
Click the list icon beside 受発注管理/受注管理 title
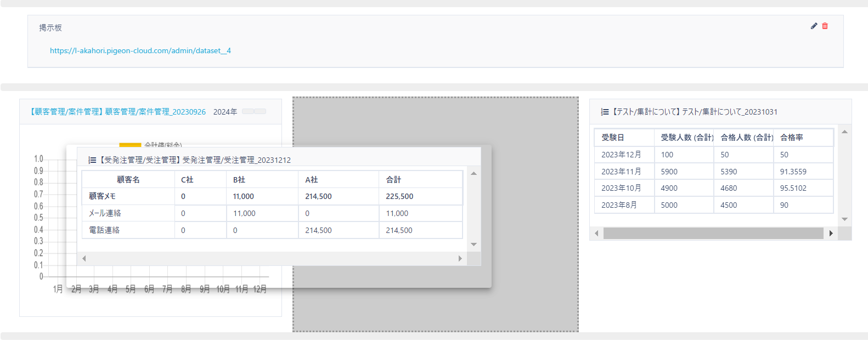92,160
